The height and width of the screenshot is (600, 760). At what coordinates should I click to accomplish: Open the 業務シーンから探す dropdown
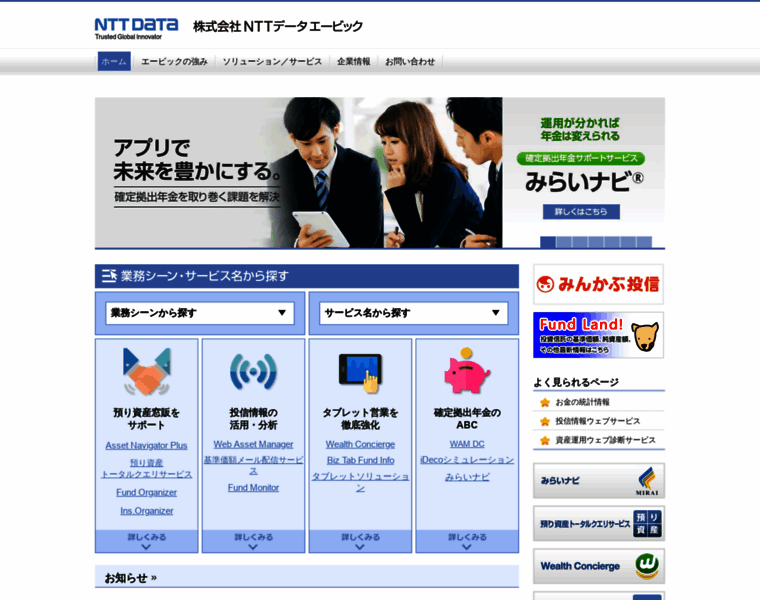click(x=200, y=313)
